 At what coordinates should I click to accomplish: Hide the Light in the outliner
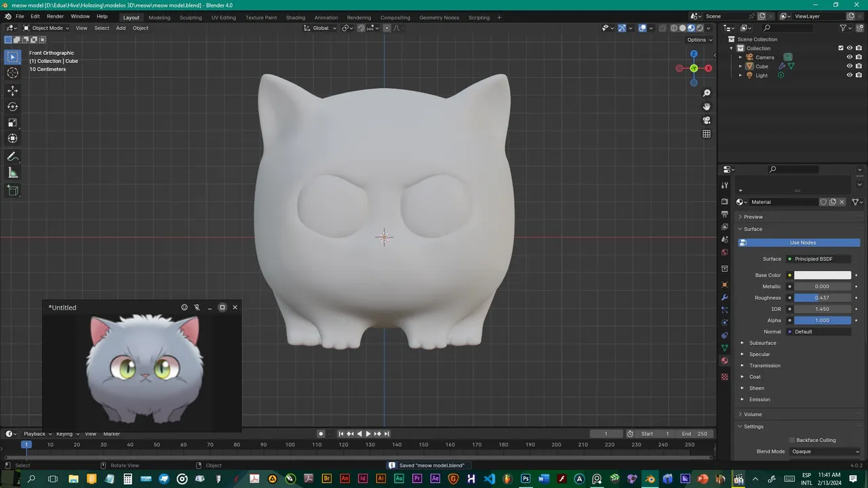pos(849,75)
